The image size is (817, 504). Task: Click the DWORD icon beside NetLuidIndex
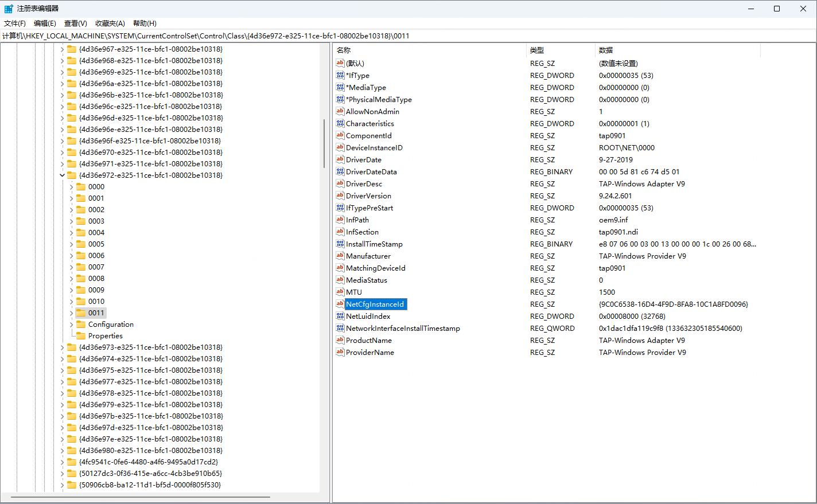pos(340,316)
